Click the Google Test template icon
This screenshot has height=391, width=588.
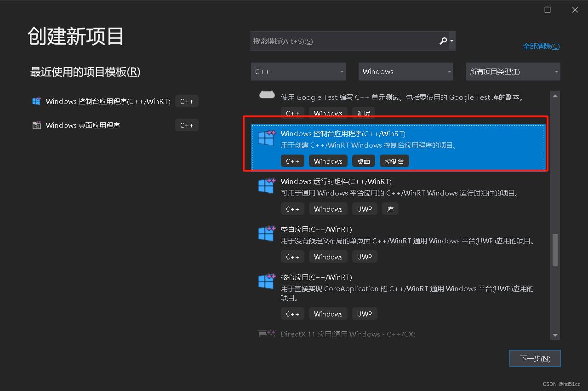click(267, 95)
